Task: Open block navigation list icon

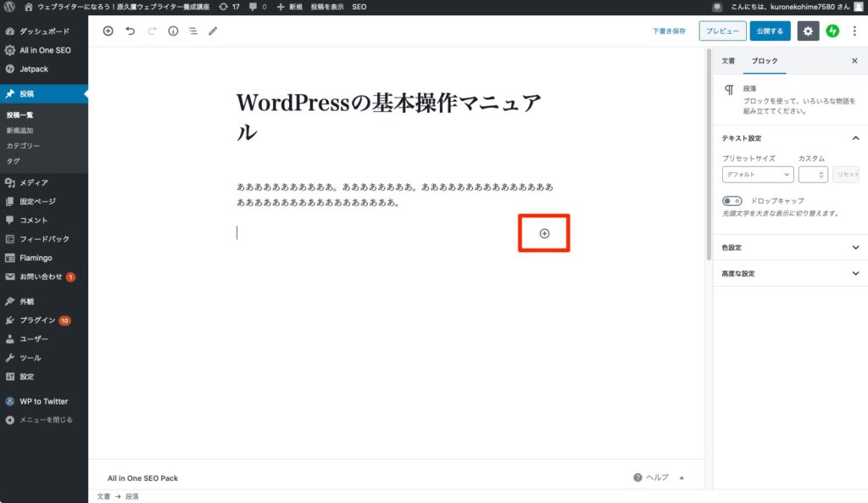Action: coord(192,31)
